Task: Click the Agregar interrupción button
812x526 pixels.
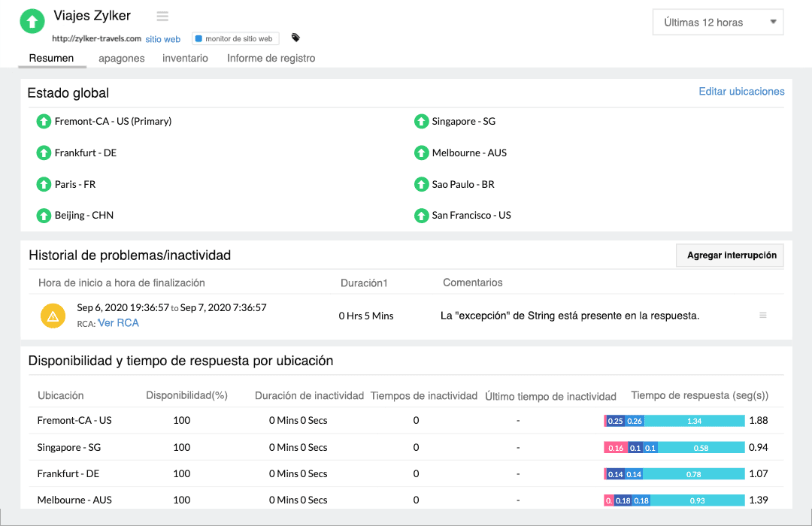Action: coord(729,255)
